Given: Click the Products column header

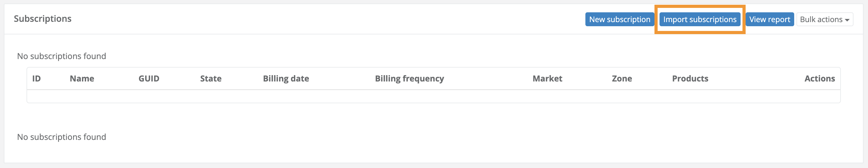Looking at the screenshot, I should click(690, 79).
